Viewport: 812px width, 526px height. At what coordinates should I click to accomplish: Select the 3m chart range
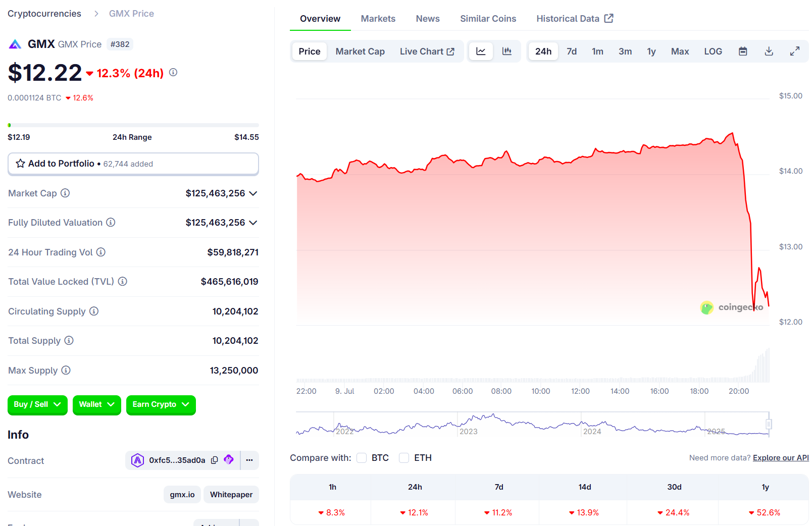(625, 51)
